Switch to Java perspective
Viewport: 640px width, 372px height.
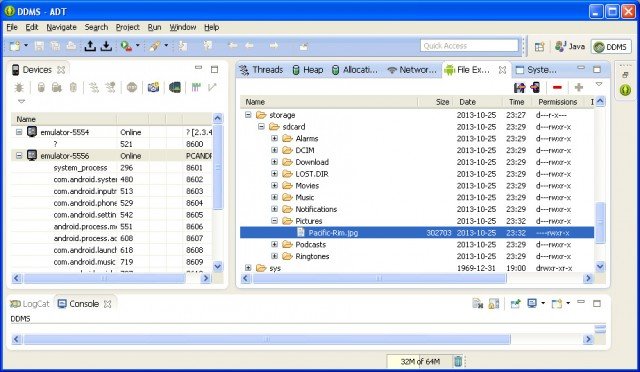click(x=570, y=47)
